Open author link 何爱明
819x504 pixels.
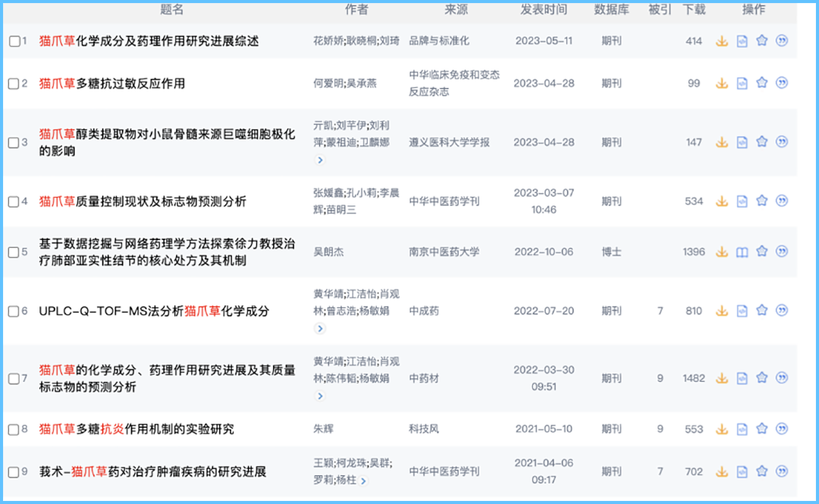click(x=328, y=83)
